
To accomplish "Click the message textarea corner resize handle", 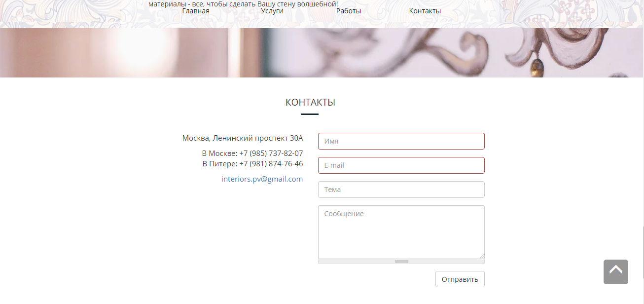I will [482, 256].
